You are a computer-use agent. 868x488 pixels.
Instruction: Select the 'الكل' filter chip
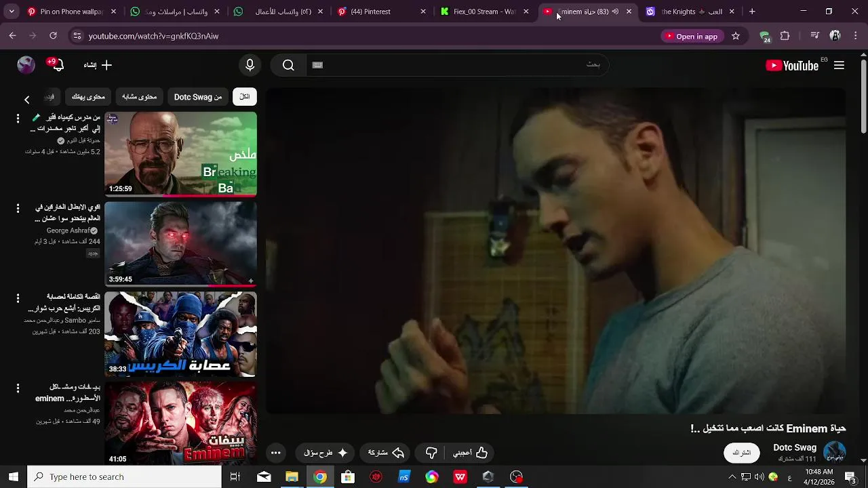coord(244,97)
